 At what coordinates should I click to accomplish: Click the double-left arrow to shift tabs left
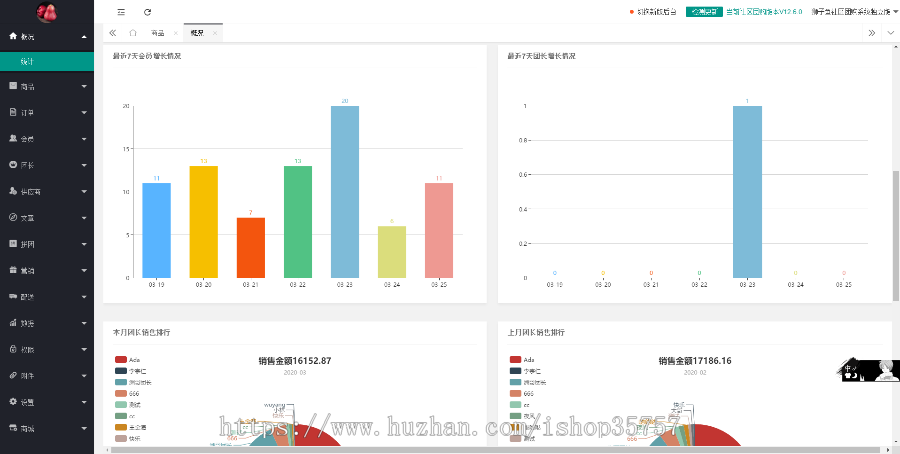[112, 33]
